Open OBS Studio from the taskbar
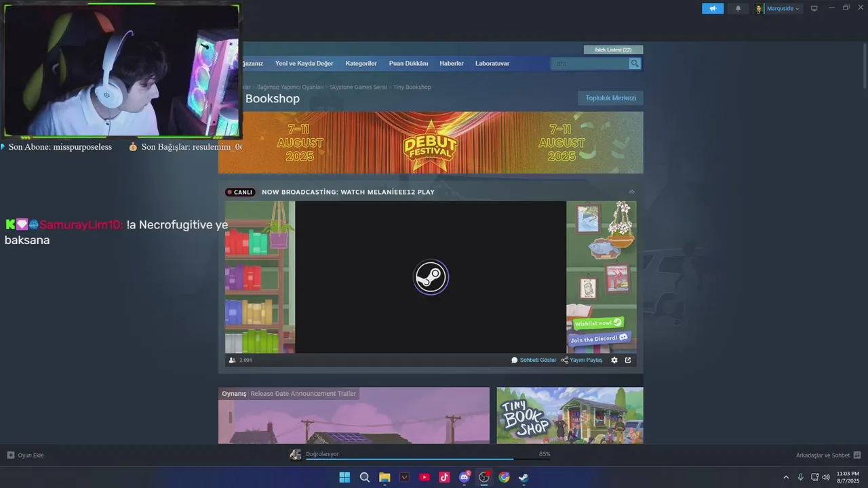The image size is (868, 488). tap(484, 477)
